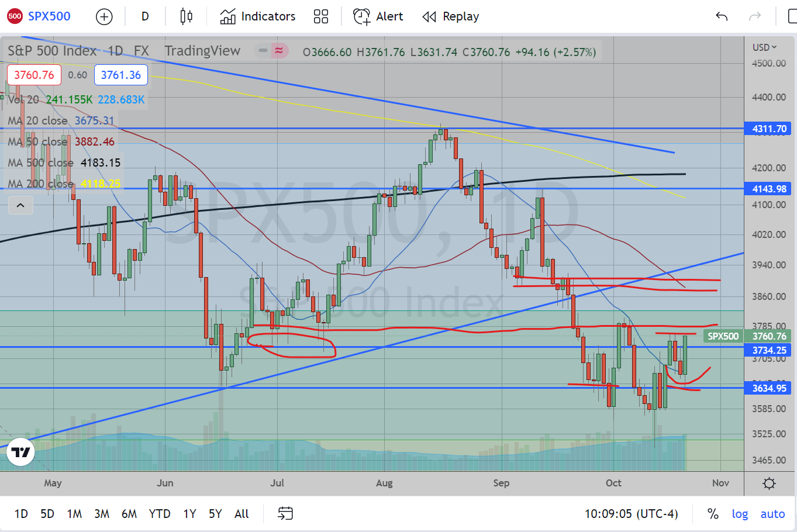Select the All date range
The height and width of the screenshot is (532, 797).
241,514
